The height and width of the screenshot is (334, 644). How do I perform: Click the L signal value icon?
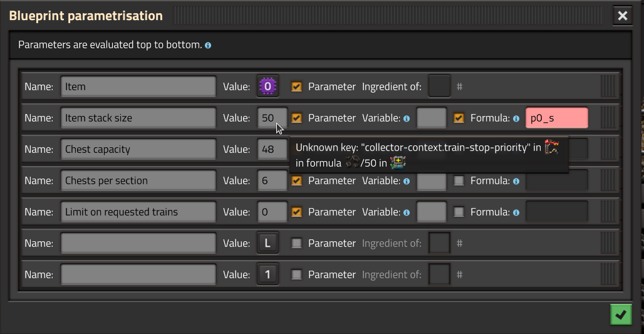coord(267,243)
